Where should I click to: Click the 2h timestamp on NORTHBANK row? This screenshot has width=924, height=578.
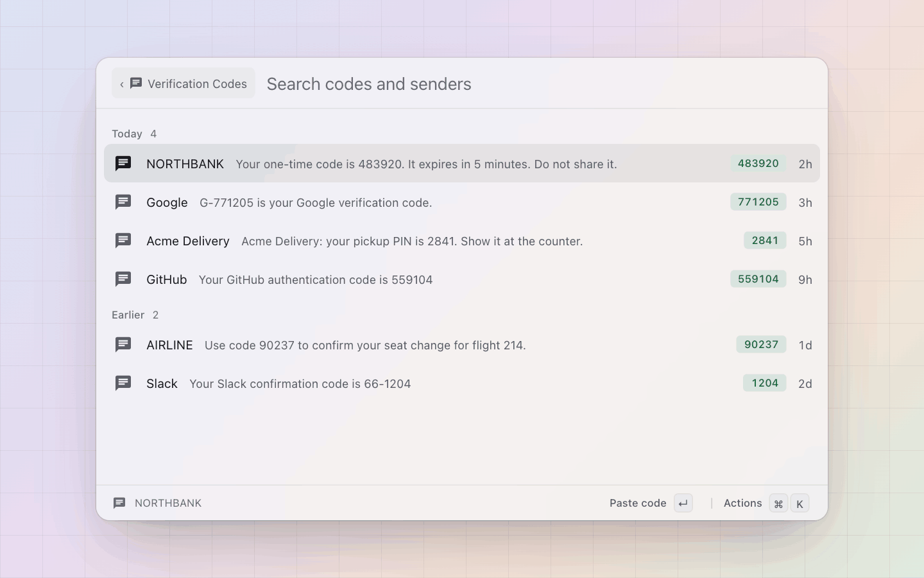point(805,164)
